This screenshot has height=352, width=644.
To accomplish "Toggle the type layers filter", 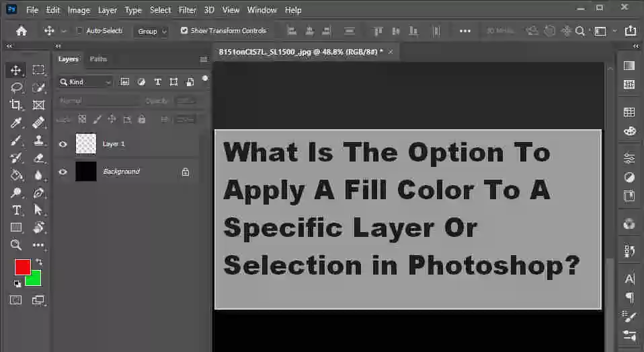I will (x=158, y=82).
